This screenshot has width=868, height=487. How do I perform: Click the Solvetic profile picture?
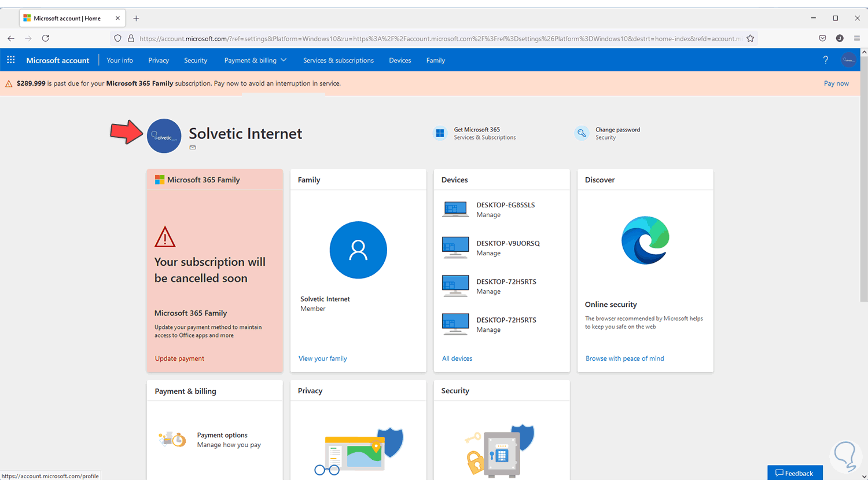coord(164,136)
